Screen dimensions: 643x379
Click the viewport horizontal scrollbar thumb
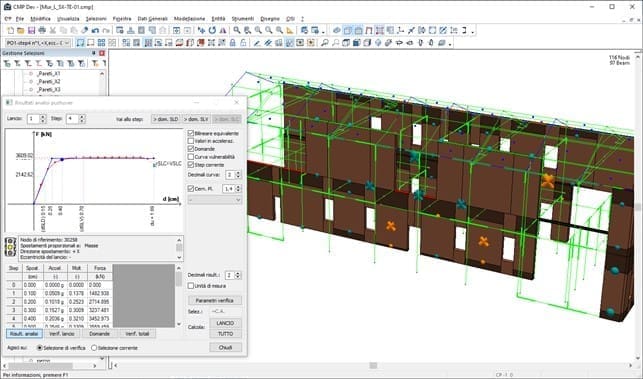373,365
